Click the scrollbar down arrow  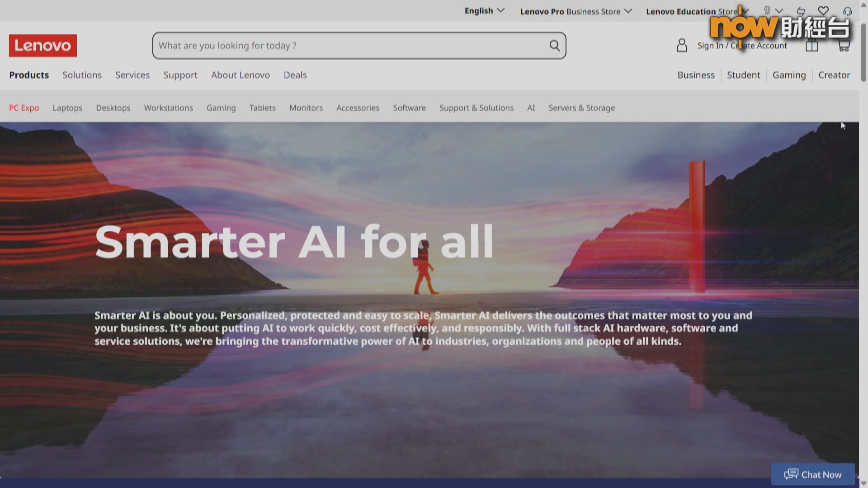863,483
